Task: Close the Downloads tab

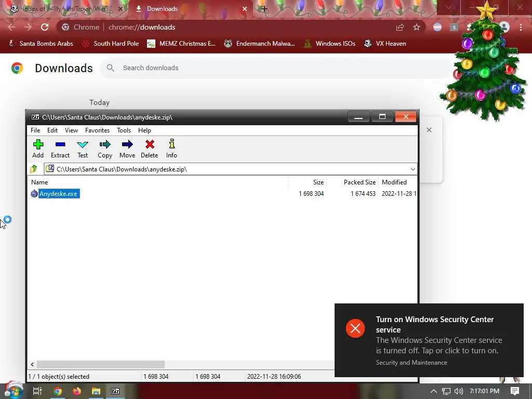Action: (245, 9)
